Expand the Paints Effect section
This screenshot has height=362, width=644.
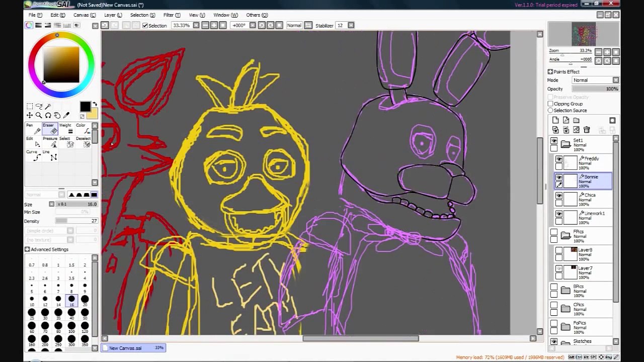[550, 72]
